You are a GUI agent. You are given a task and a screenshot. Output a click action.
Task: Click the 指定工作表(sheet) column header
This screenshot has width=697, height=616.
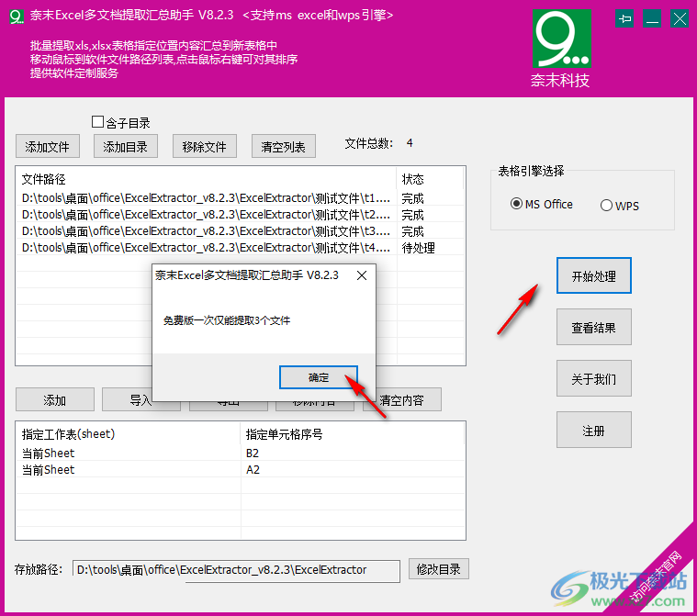[128, 434]
